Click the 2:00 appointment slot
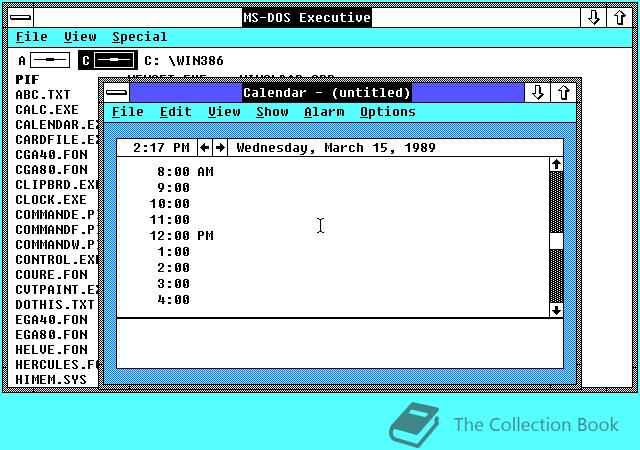The image size is (640, 450). coord(333,267)
